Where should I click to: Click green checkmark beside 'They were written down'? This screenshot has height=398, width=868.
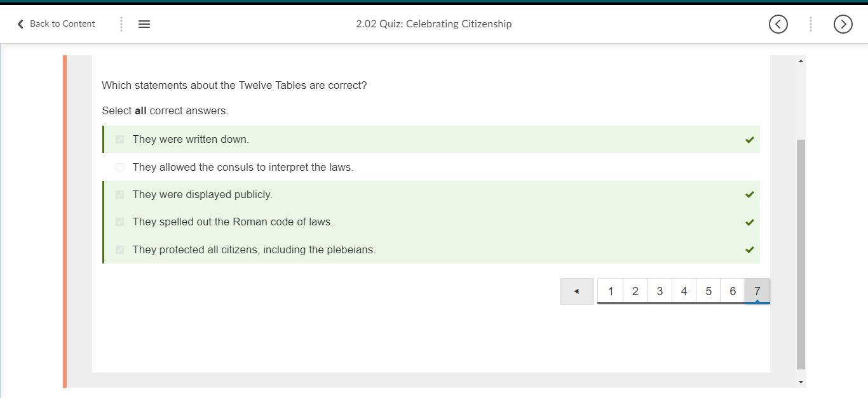pyautogui.click(x=750, y=140)
